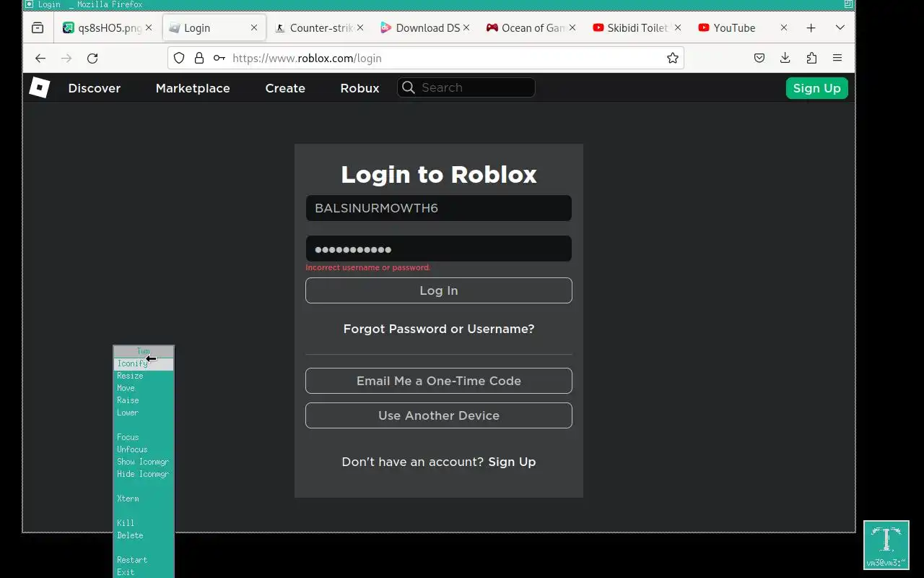Switch to the qs8sHO5.png tab
Screen dimensions: 924x578
point(108,28)
